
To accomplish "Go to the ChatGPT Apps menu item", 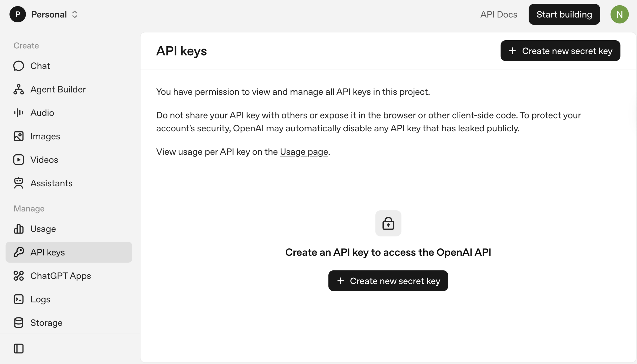I will [x=60, y=276].
